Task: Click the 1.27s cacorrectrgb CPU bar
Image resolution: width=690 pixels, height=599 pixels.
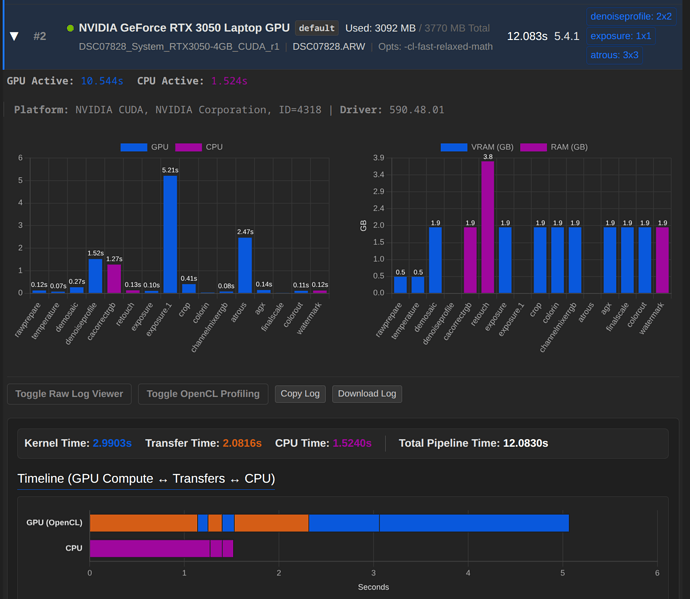Action: tap(114, 279)
